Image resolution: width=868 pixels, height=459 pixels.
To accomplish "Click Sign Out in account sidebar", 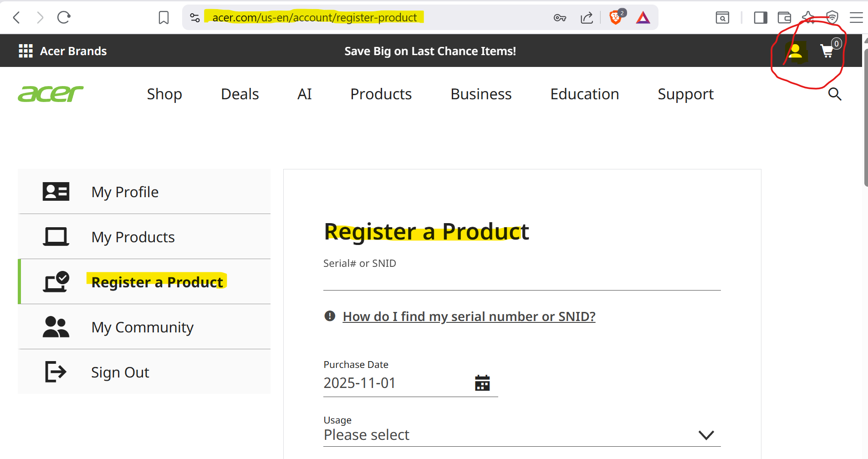I will (x=120, y=372).
